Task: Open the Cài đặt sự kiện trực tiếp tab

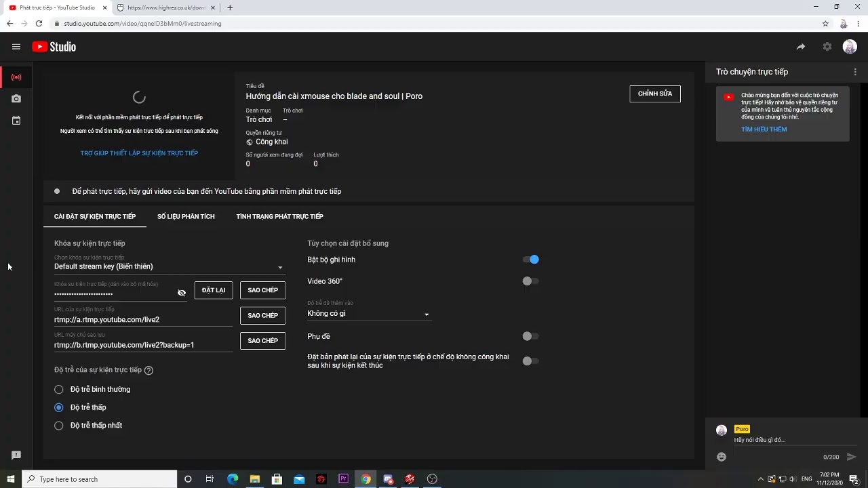Action: tap(95, 216)
